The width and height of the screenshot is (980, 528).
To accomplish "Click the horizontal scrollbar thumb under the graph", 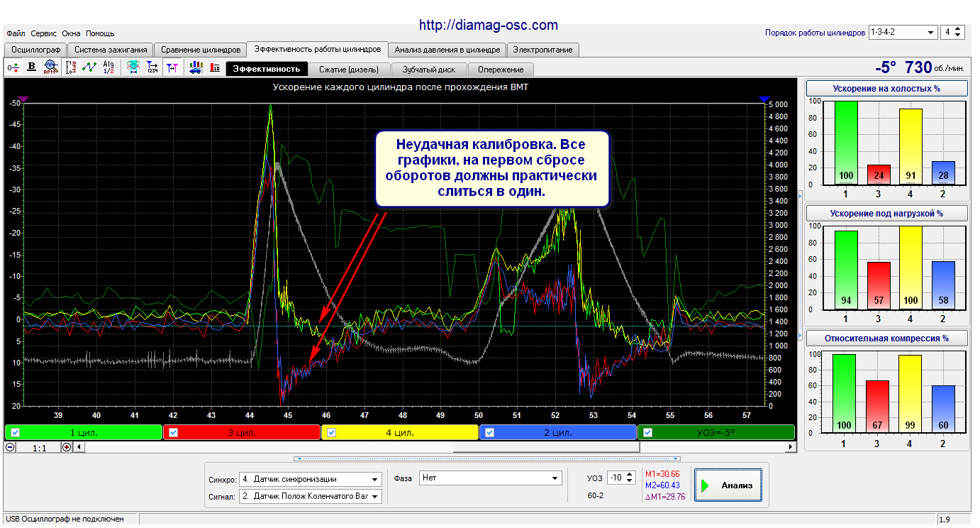I will [x=546, y=447].
